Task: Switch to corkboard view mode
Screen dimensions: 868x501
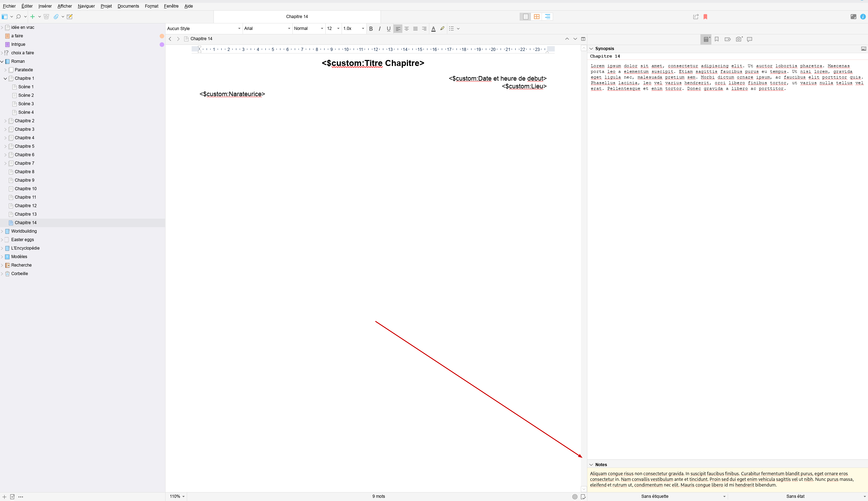Action: click(x=536, y=16)
